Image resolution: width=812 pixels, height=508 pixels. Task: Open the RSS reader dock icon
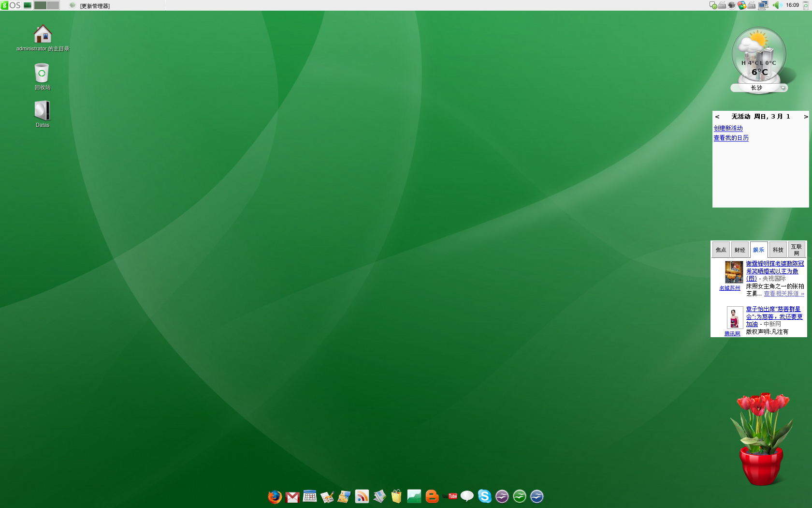[362, 496]
